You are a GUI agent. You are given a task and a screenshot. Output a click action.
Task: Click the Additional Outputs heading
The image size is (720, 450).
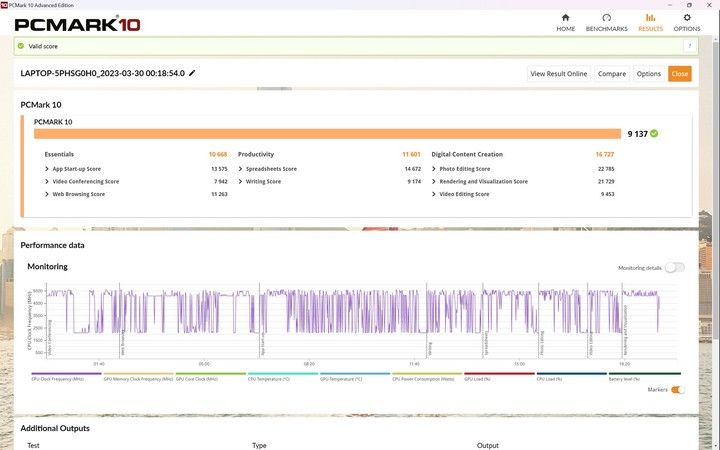click(55, 428)
